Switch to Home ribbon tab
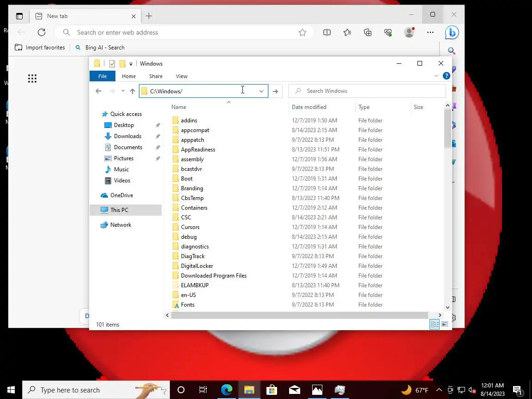Screen dimensions: 532x399 point(128,76)
